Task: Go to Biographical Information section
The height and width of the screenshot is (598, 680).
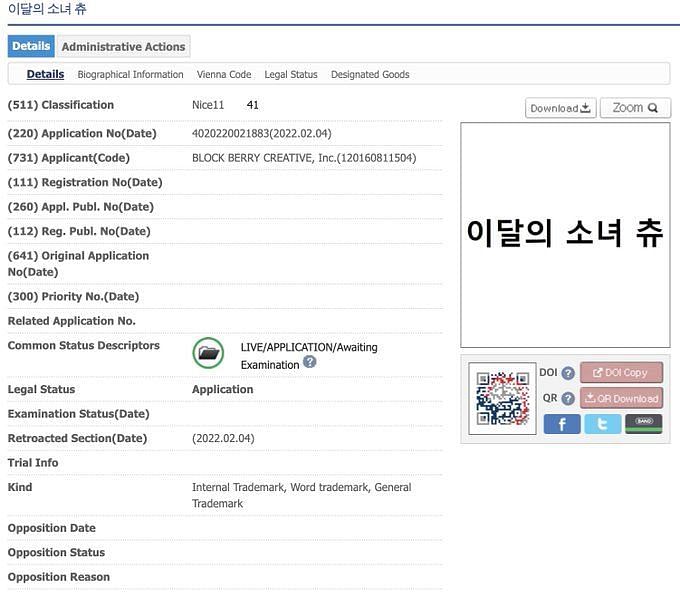Action: point(130,75)
